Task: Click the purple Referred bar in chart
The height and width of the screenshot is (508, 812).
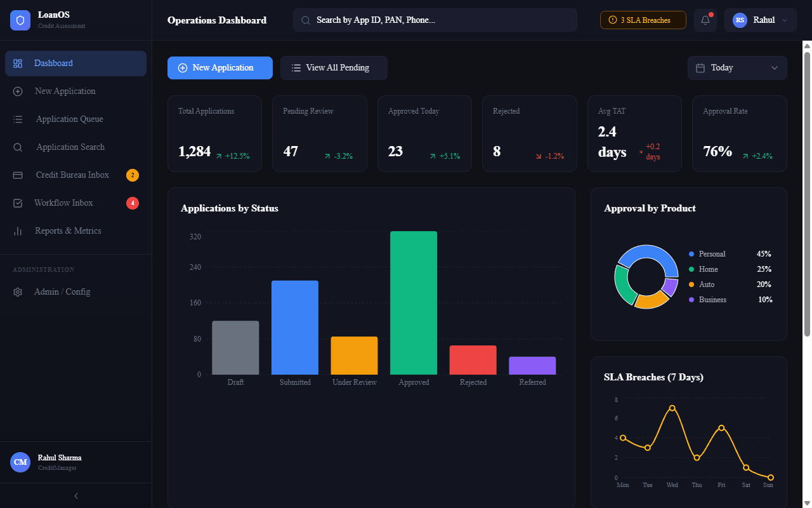Action: [x=532, y=366]
